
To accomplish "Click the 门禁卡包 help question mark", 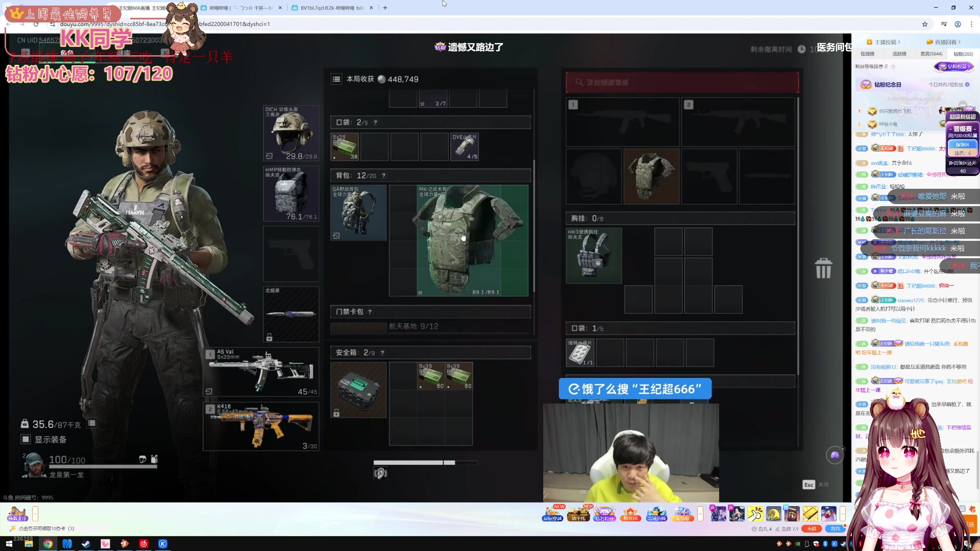I will 370,312.
